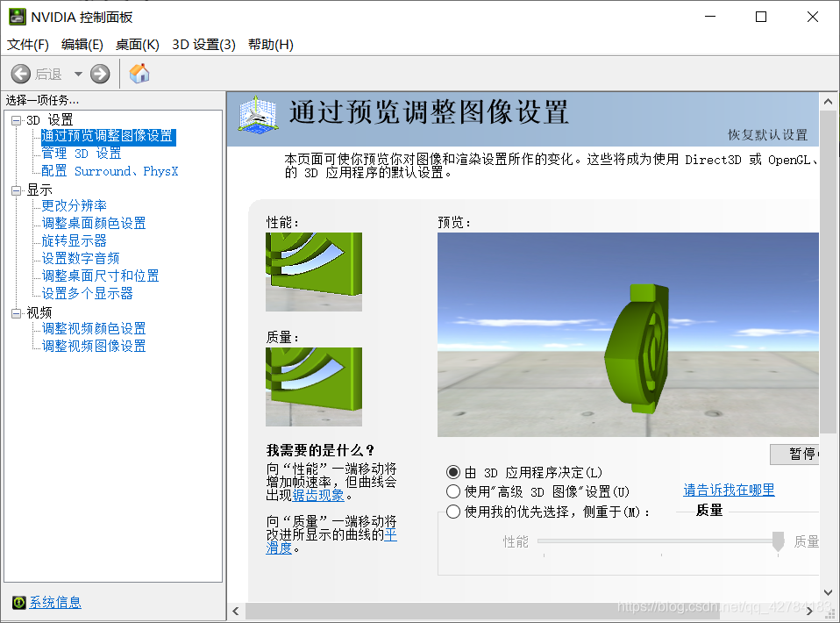This screenshot has width=840, height=623.
Task: Select radio 使用"高级 3D 图像"设置(U)
Action: [453, 491]
